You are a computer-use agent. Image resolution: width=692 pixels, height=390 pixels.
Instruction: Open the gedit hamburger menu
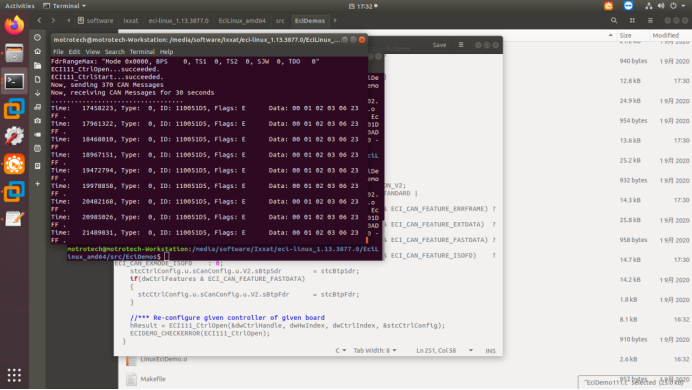tap(461, 45)
